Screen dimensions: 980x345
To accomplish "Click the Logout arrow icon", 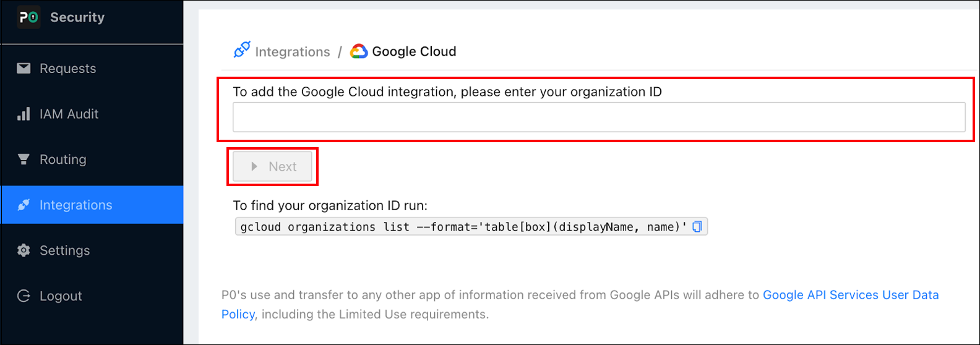I will coord(24,296).
